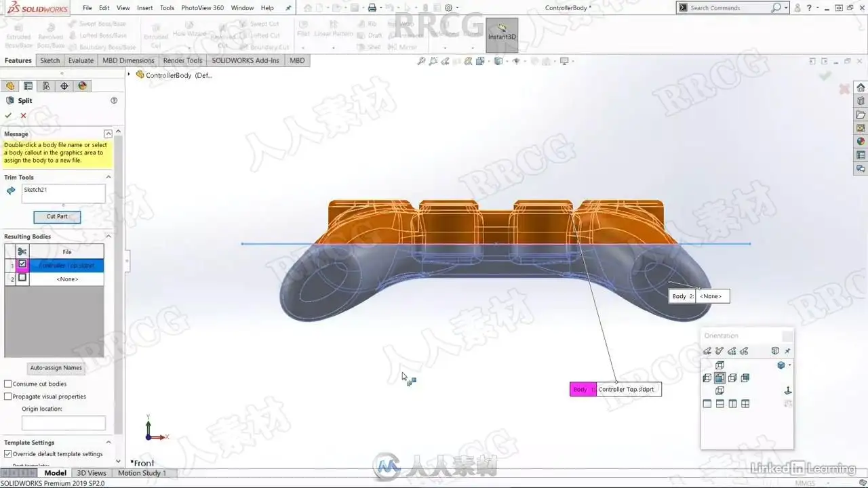The image size is (868, 488).
Task: Switch to the Motion Study 1 tab
Action: 142,473
